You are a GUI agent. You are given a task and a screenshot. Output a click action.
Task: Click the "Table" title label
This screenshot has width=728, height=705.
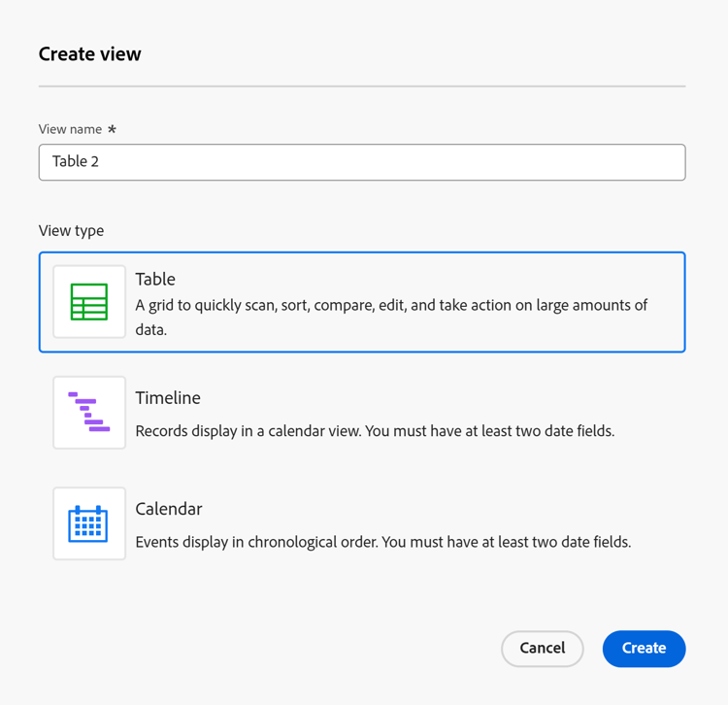(x=155, y=280)
